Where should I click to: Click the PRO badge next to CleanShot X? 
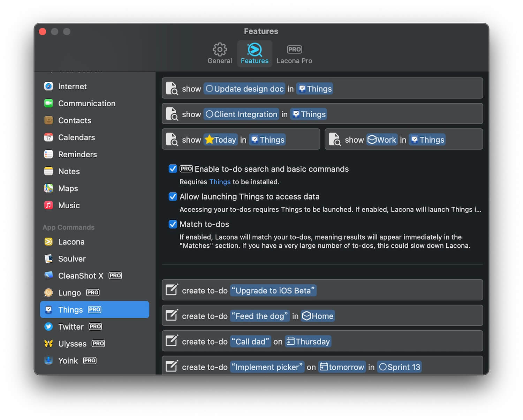[115, 276]
